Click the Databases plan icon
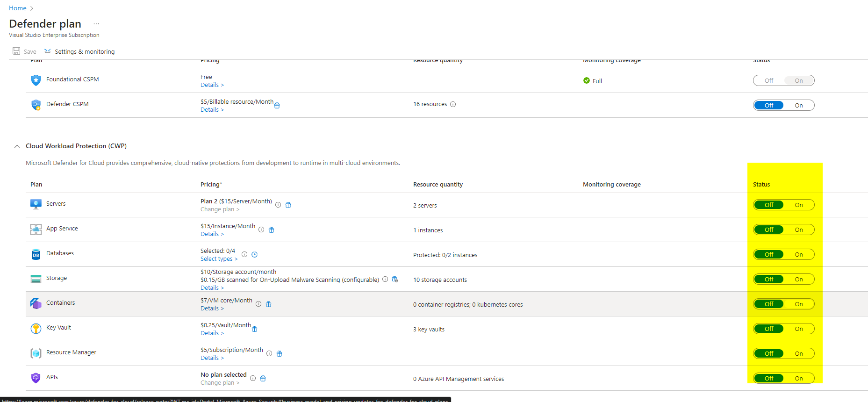Image resolution: width=868 pixels, height=402 pixels. 36,254
